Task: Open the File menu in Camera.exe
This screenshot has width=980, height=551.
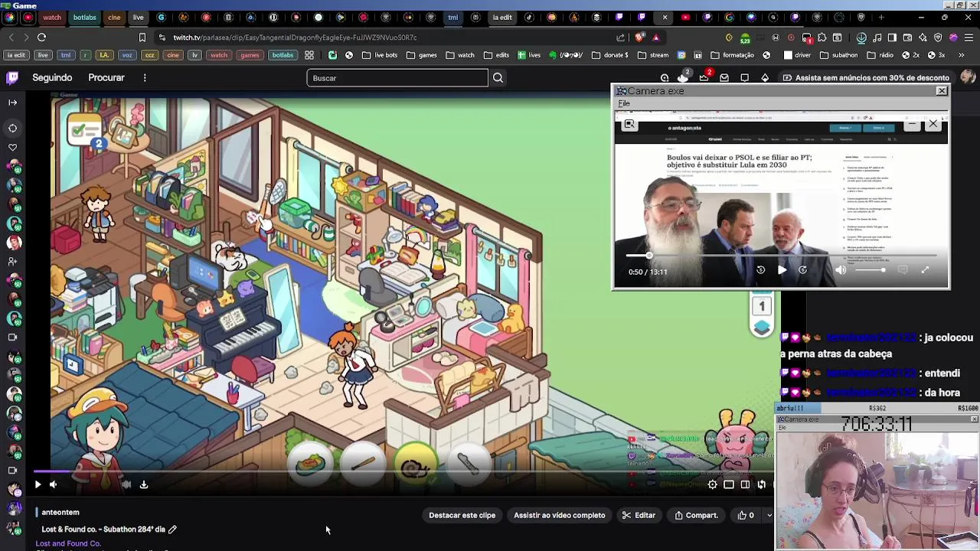Action: tap(624, 103)
